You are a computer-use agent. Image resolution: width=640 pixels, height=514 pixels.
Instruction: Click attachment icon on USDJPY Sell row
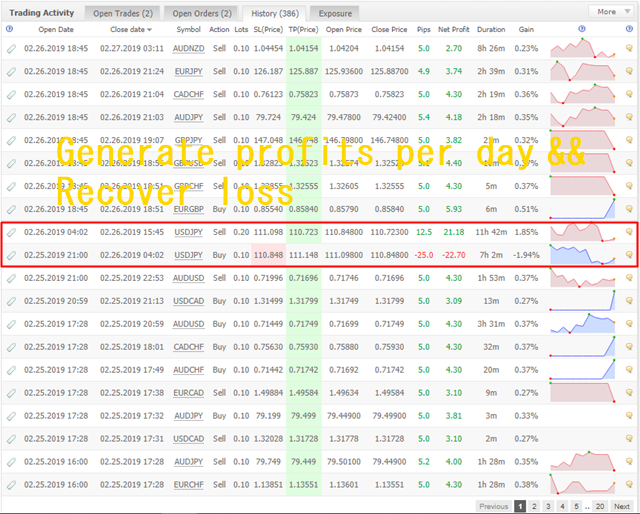(11, 232)
